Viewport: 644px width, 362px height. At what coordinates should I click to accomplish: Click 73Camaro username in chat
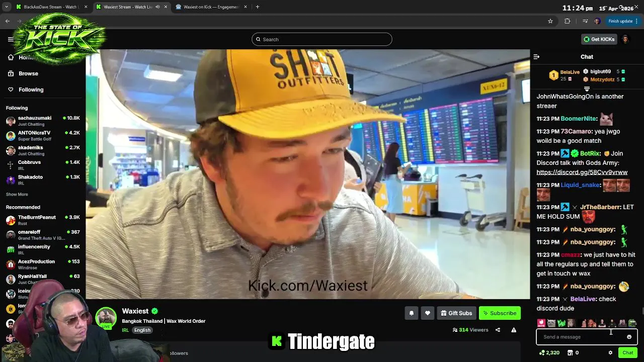(576, 131)
